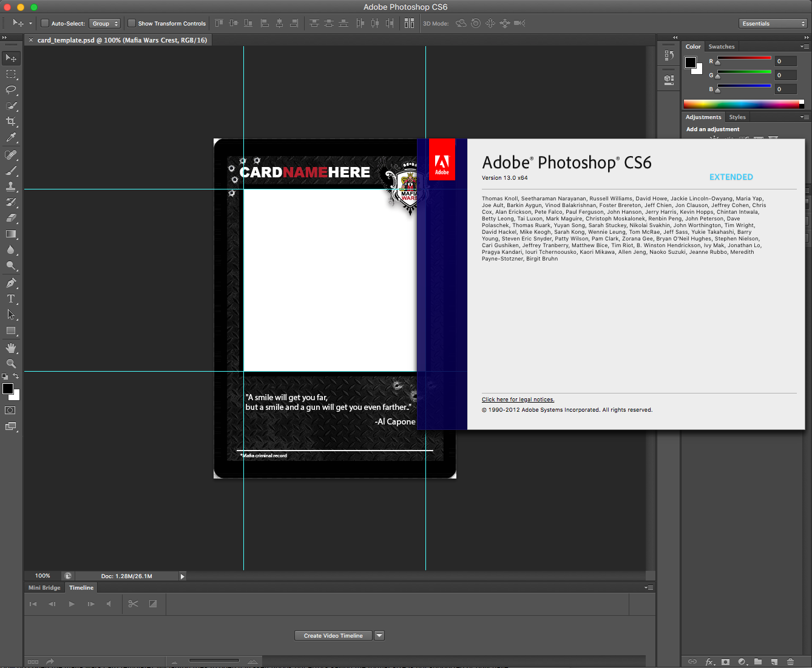812x668 pixels.
Task: Select the Gradient tool
Action: 11,234
